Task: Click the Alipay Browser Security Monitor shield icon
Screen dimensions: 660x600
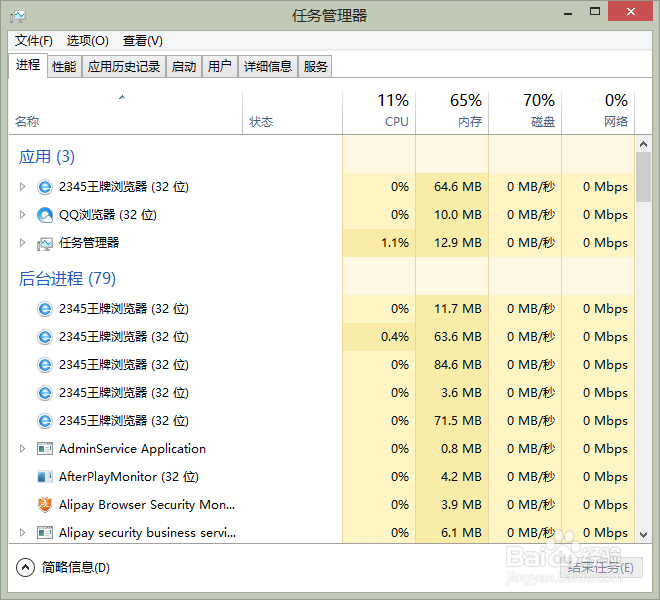Action: (45, 504)
